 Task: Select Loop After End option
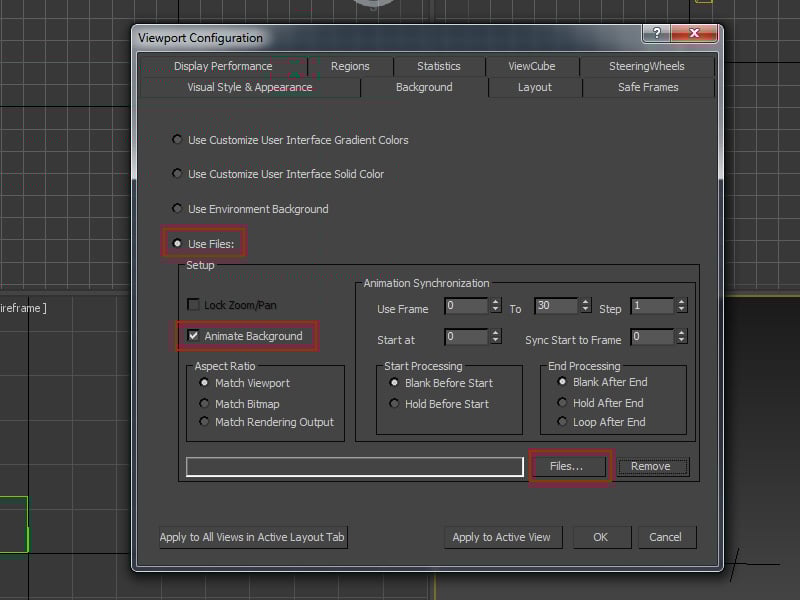562,421
